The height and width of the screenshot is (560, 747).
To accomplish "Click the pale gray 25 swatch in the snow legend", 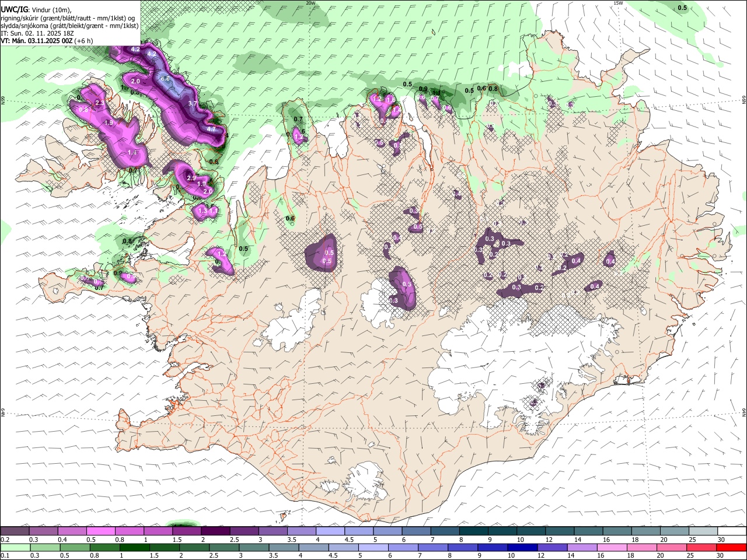I will click(703, 531).
